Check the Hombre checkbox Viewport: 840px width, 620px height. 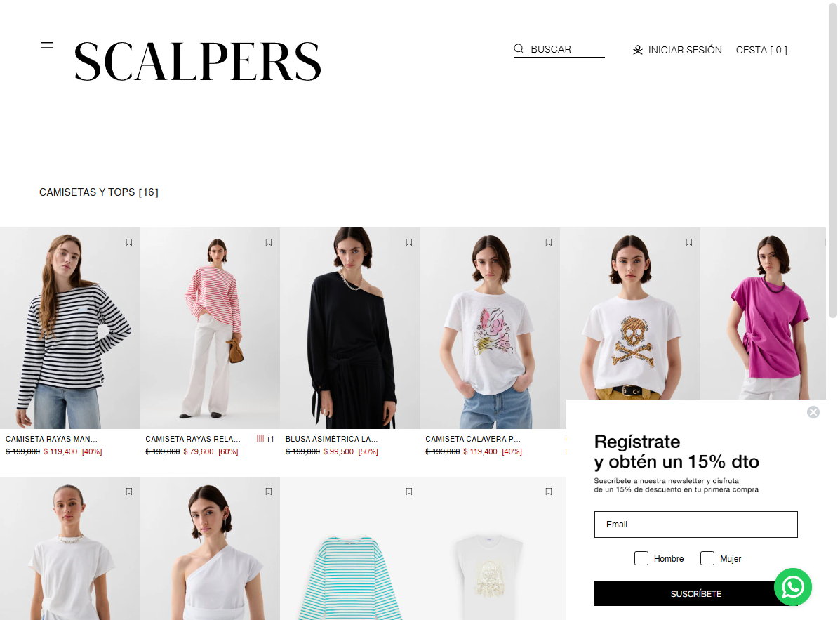641,558
